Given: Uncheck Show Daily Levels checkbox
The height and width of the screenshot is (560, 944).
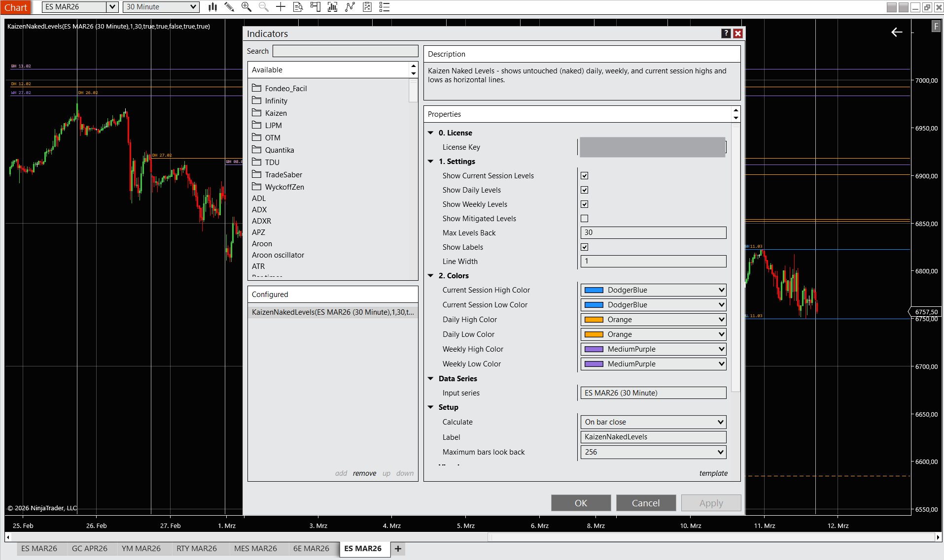Looking at the screenshot, I should tap(584, 190).
